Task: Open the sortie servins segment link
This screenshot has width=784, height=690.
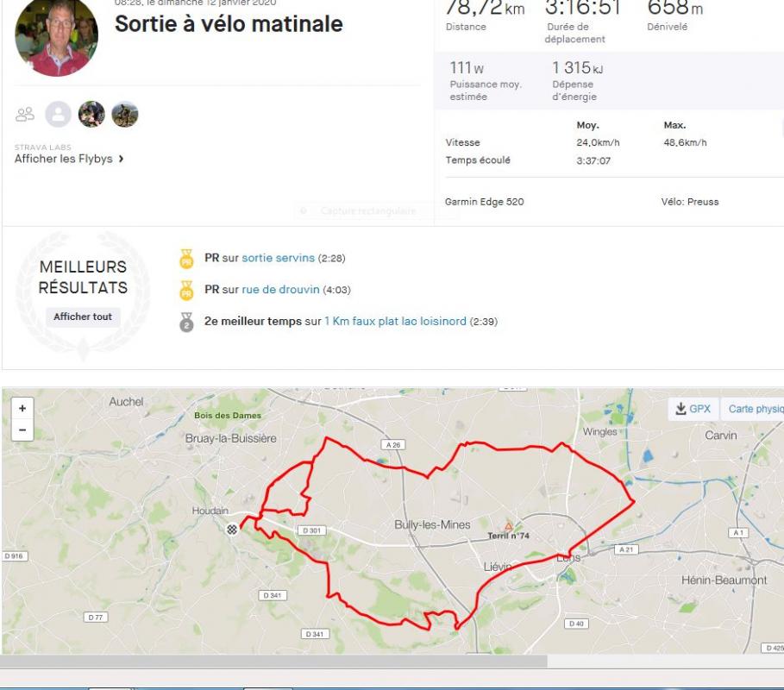Action: (x=278, y=258)
